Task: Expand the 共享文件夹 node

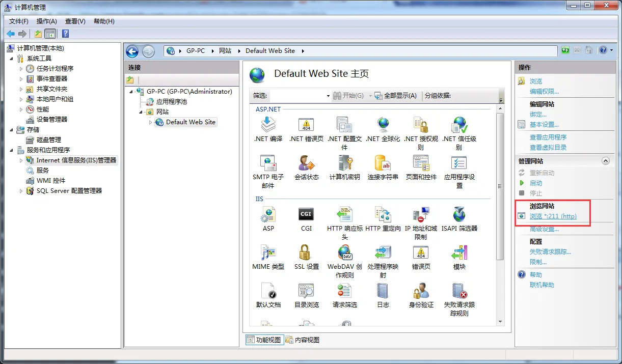Action: click(21, 89)
